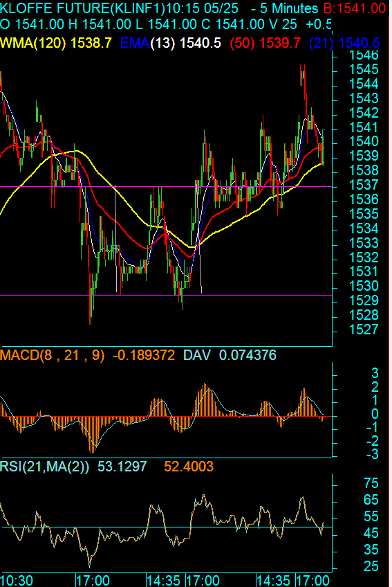Click the WMA(120) indicator label
Viewport: 392px width, 587px height.
33,43
